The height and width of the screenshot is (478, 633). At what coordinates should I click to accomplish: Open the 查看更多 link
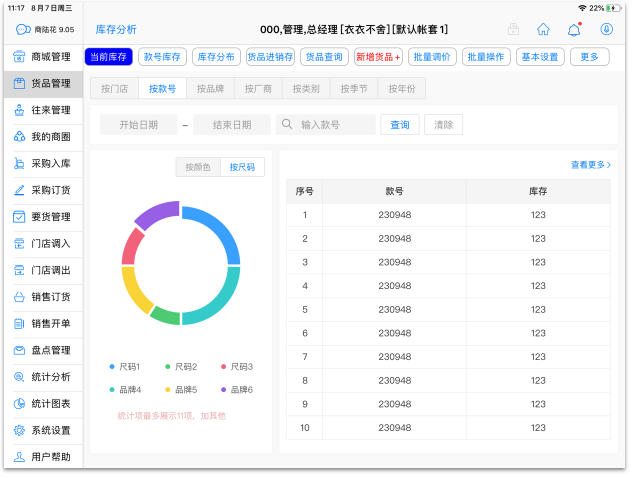click(x=591, y=165)
